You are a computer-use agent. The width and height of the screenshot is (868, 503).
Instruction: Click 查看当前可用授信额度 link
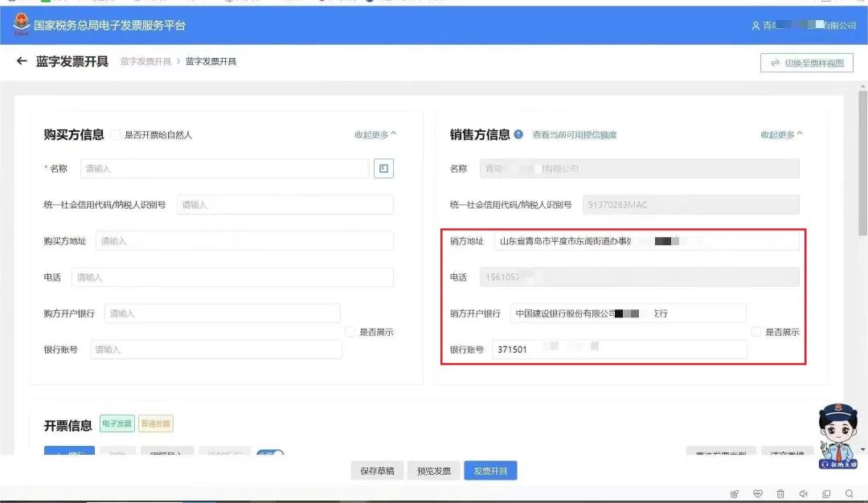pos(575,134)
